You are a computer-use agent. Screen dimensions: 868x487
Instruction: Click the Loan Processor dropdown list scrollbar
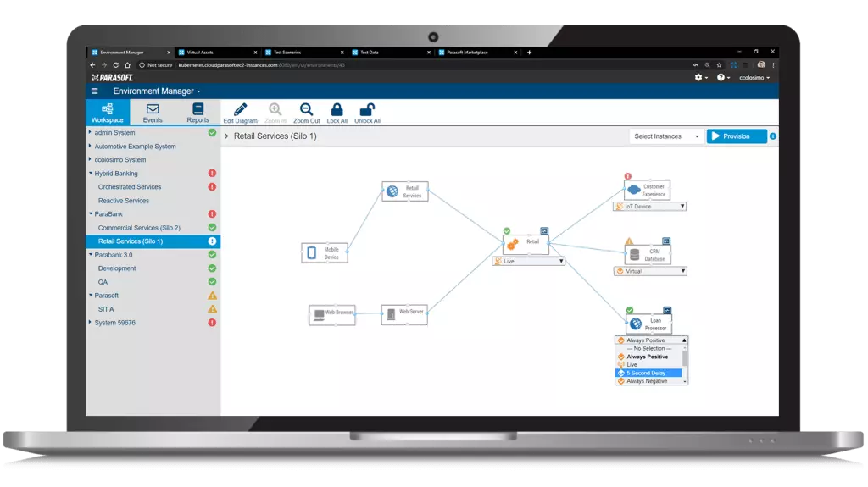coord(685,357)
